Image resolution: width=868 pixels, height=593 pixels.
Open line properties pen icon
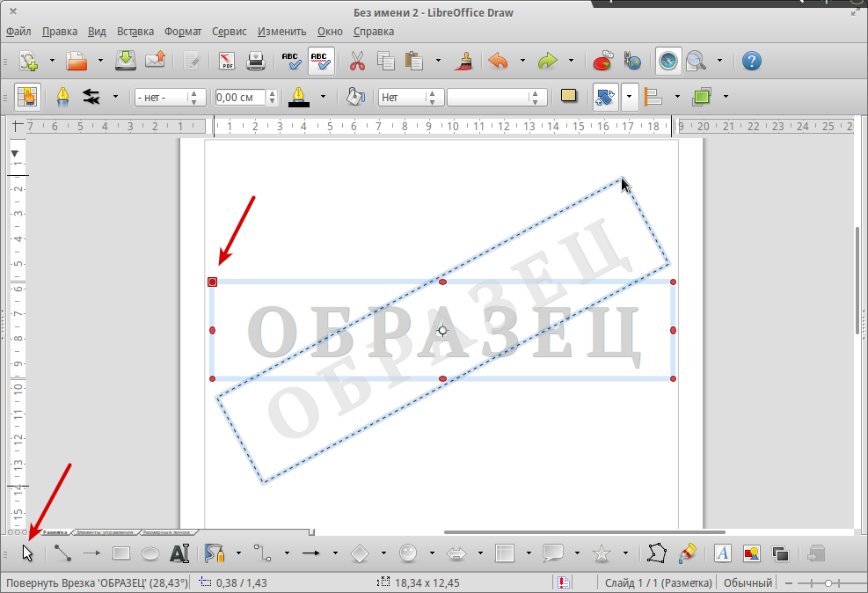click(x=62, y=97)
